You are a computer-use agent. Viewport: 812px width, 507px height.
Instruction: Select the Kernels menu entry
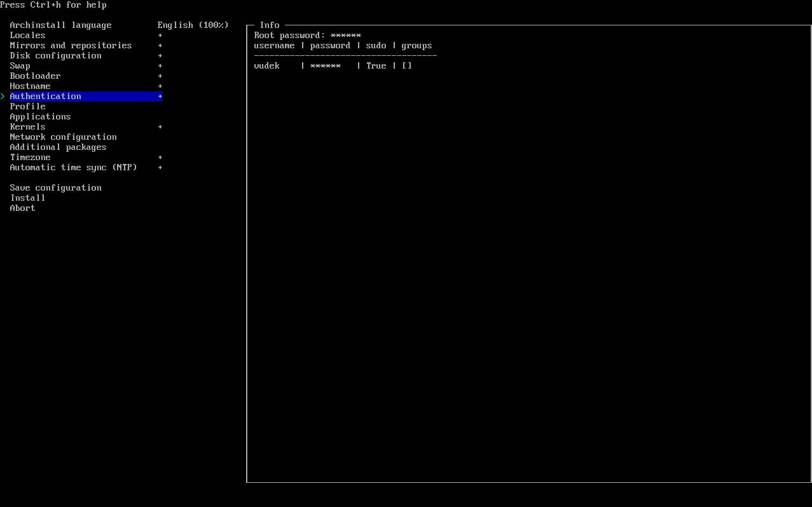(x=28, y=127)
